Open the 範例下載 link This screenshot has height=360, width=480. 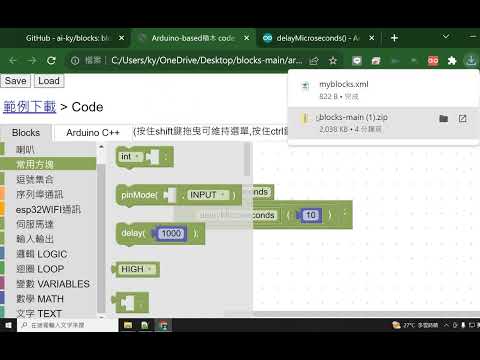(30, 107)
